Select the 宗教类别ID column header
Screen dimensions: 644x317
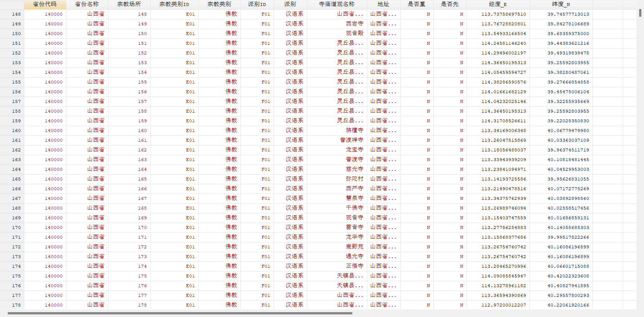175,4
